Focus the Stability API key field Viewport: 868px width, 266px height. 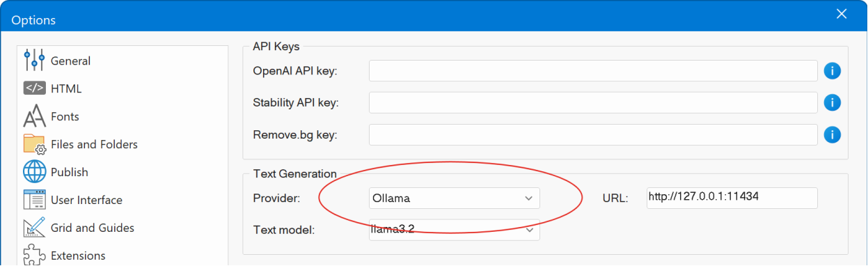(593, 103)
